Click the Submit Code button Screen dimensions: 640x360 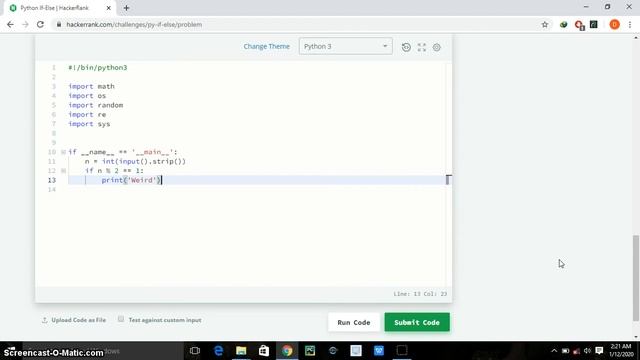coord(417,322)
